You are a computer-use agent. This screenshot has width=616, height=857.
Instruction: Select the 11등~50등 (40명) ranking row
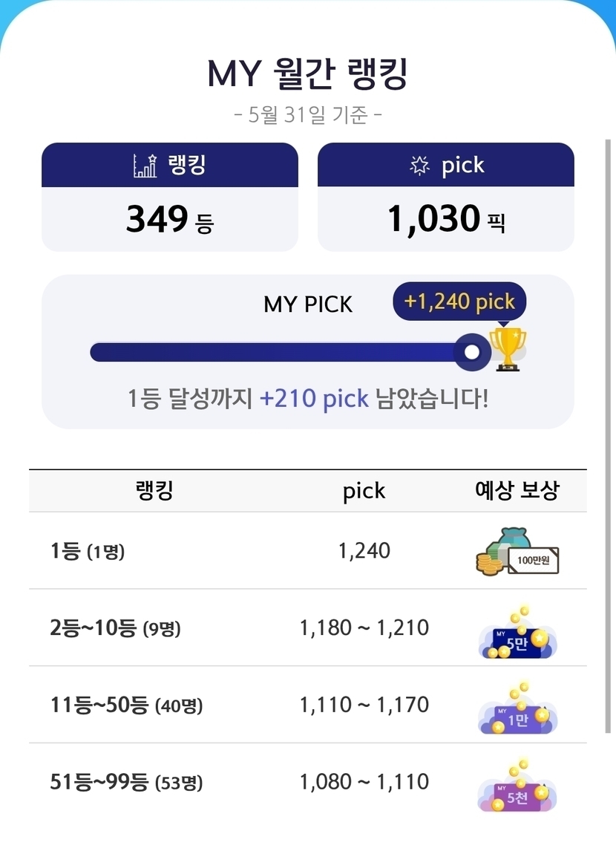tap(308, 705)
